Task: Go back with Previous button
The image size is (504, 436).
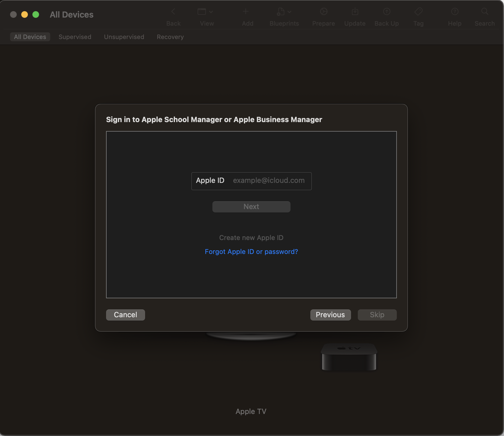Action: [x=330, y=315]
